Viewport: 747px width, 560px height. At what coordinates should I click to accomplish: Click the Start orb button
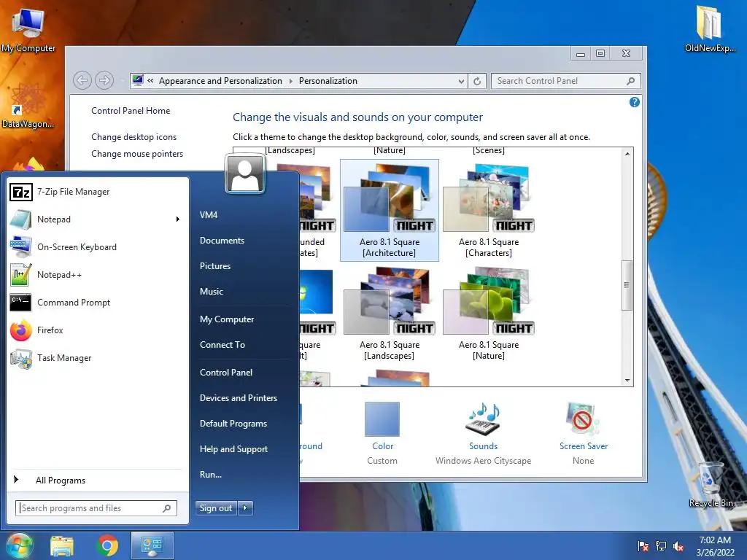tap(19, 545)
